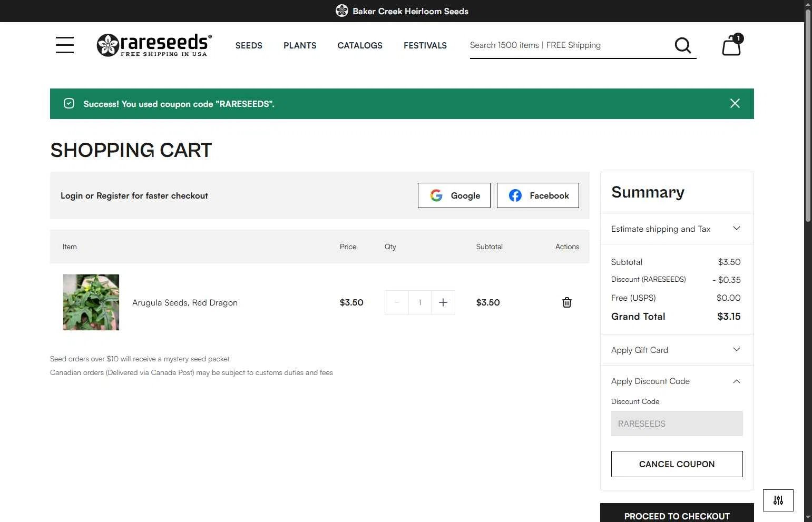Sign in with Google button

[x=454, y=195]
